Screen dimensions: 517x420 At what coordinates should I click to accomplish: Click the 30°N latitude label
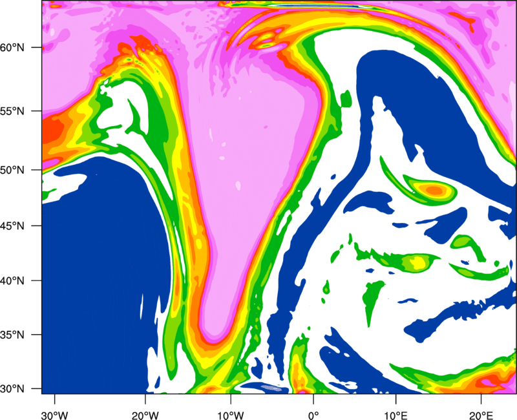click(12, 389)
